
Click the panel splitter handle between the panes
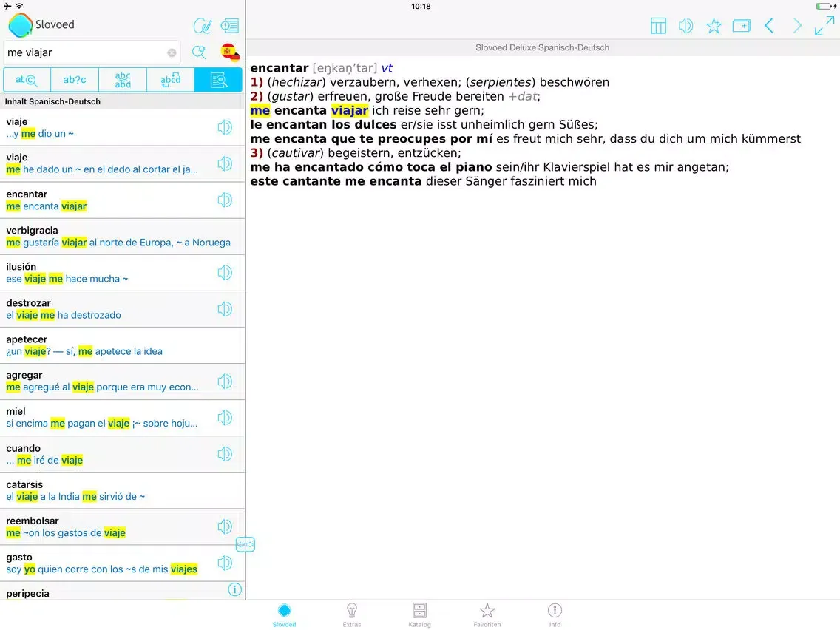tap(245, 544)
